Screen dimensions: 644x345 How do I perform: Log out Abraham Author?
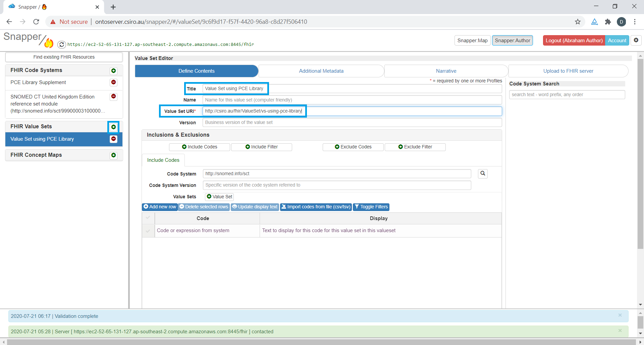[x=574, y=41]
